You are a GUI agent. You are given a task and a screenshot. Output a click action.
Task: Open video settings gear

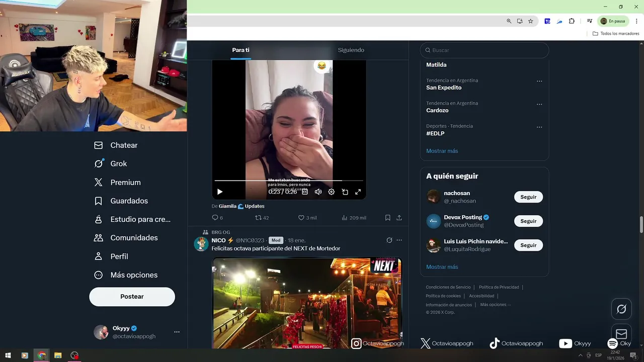pos(331,192)
